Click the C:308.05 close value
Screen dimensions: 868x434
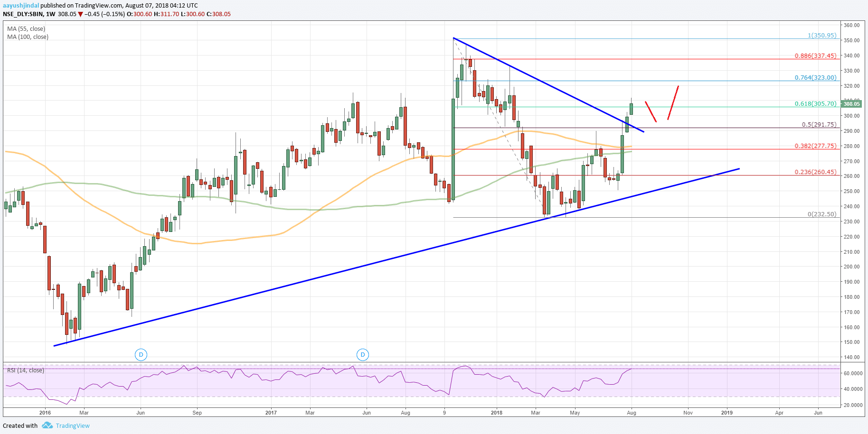(218, 14)
